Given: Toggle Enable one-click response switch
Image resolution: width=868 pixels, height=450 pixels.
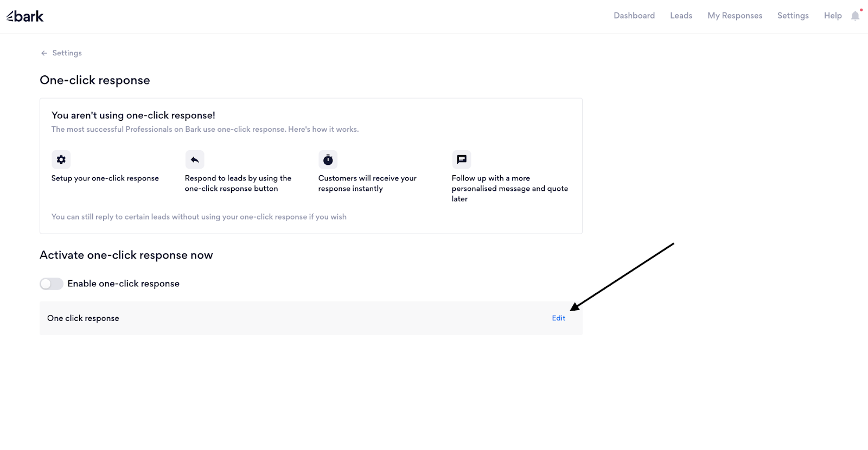Looking at the screenshot, I should pos(52,284).
